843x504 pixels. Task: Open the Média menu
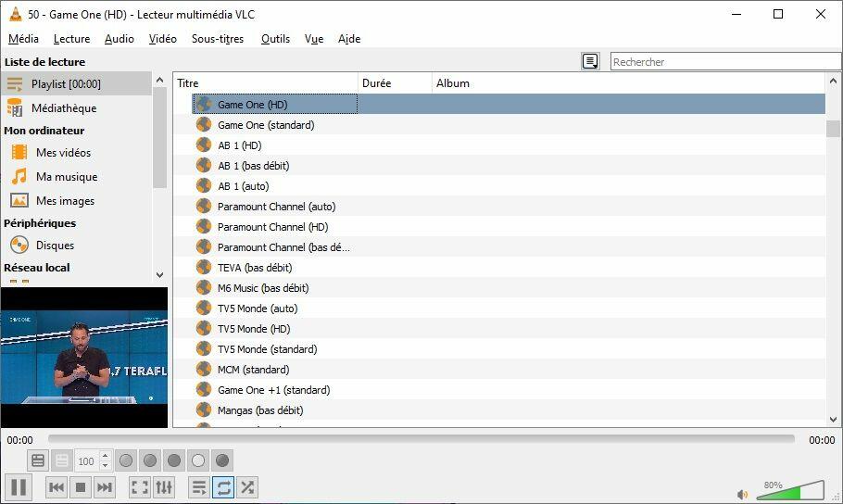[x=24, y=39]
